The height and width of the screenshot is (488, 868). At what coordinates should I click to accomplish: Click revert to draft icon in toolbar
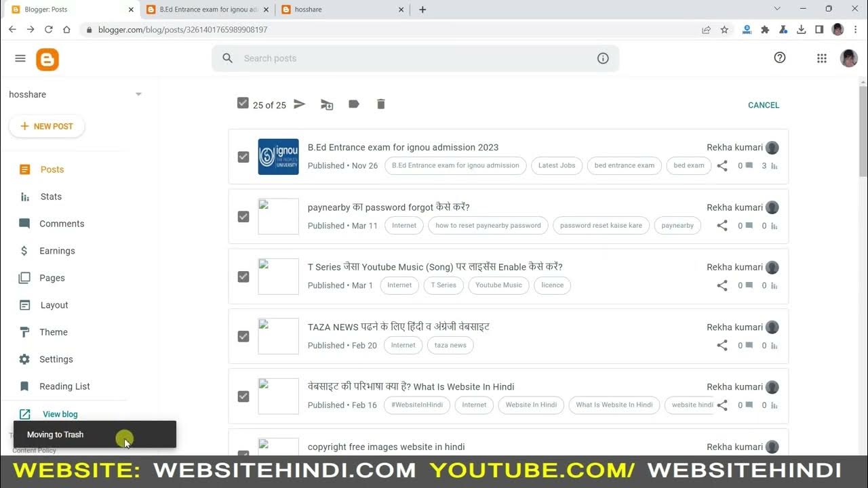click(327, 104)
